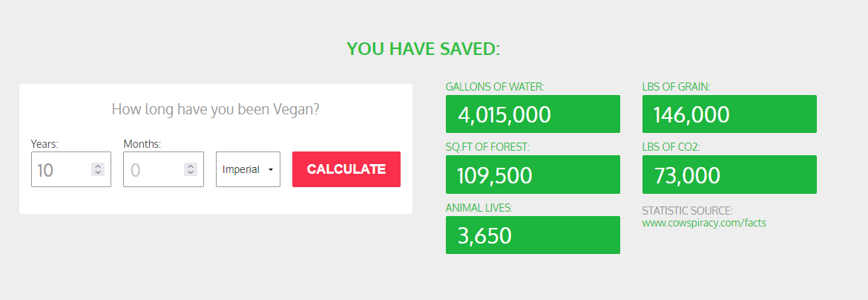Click the Months field spinner arrows
The height and width of the screenshot is (300, 868).
191,169
